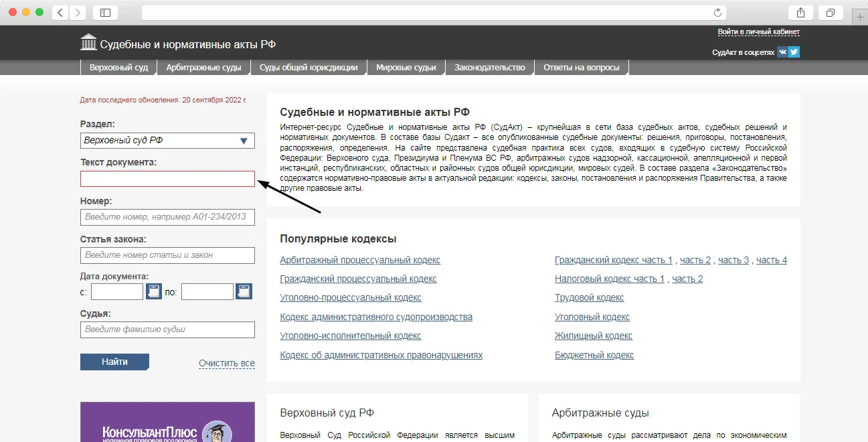Open calendar icon for end date 'по'
This screenshot has width=868, height=442.
[244, 291]
